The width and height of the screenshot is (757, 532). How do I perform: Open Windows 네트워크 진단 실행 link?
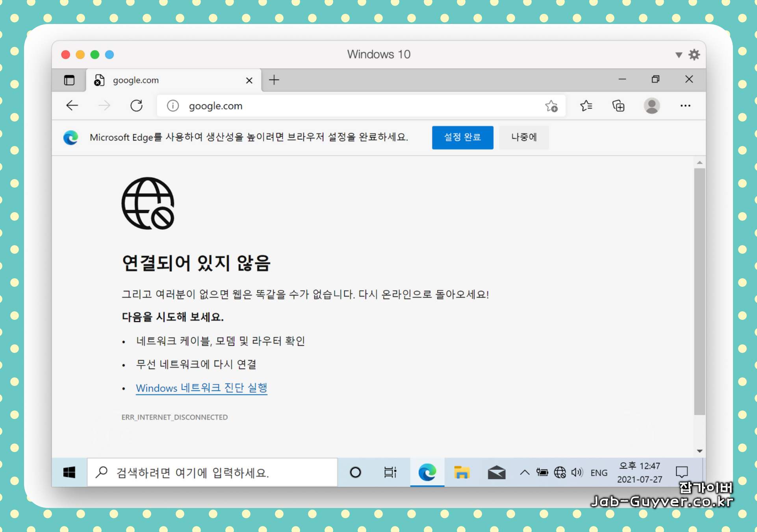[x=201, y=388]
